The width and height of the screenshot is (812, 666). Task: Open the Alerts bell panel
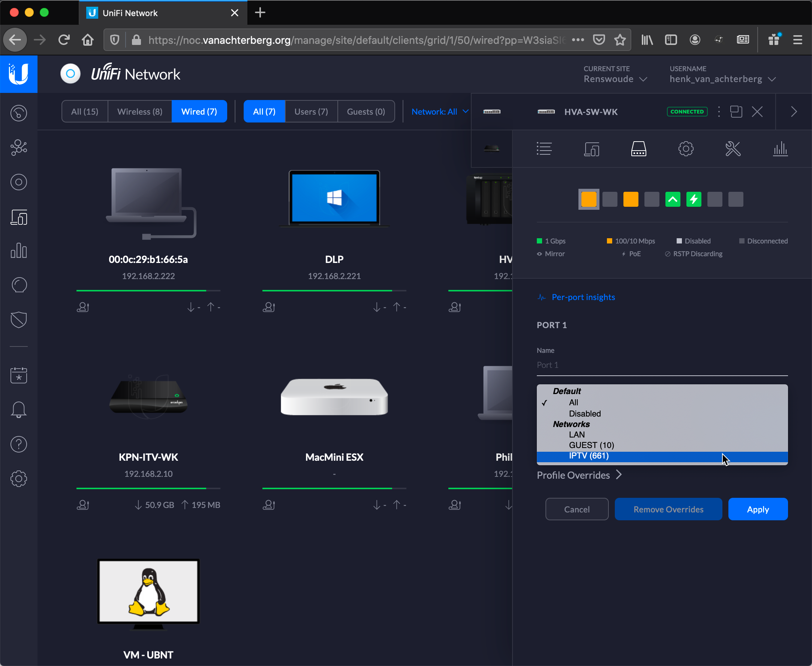(x=18, y=409)
